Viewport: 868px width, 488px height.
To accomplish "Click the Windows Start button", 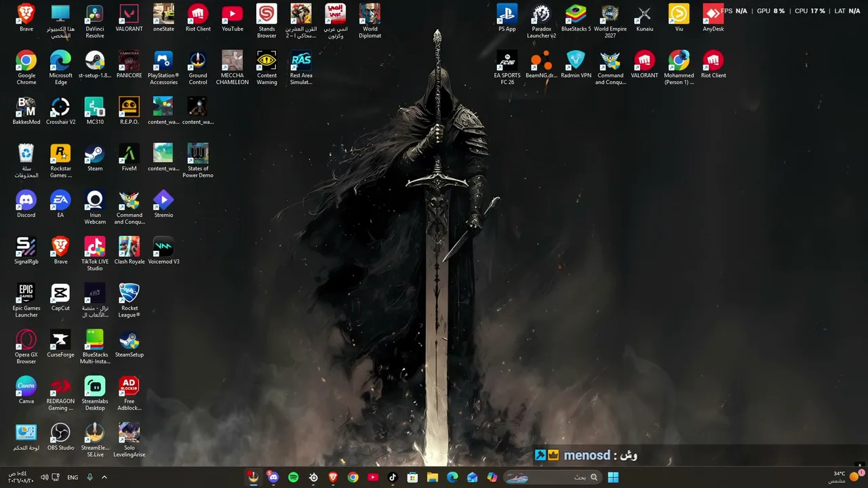I will 613,477.
